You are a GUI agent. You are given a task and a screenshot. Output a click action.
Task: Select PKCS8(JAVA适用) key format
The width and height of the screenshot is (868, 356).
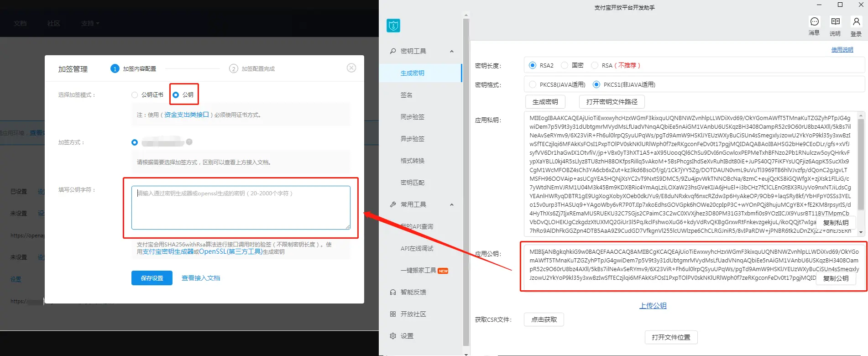[x=533, y=84]
